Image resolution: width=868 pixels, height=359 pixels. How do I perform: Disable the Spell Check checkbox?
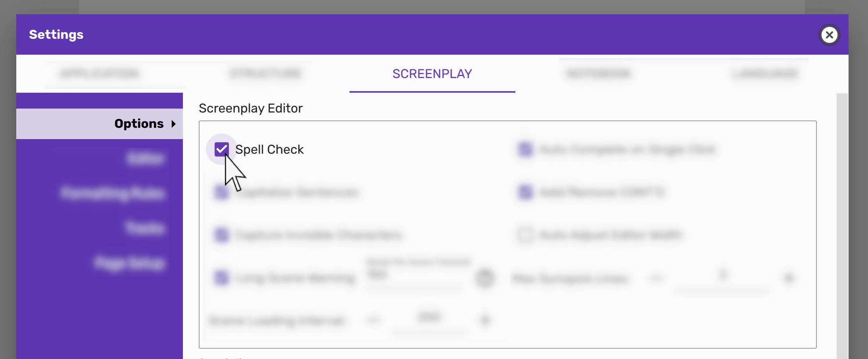click(221, 149)
